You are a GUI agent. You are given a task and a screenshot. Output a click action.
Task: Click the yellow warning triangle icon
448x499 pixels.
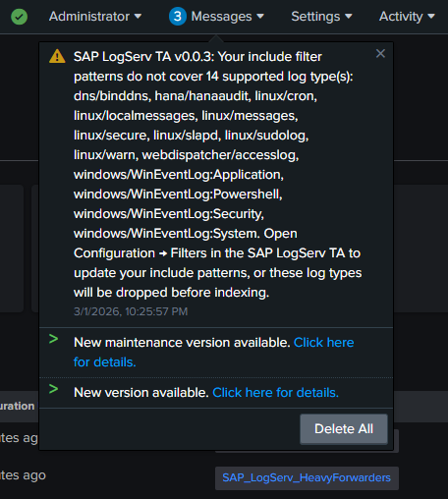(57, 56)
